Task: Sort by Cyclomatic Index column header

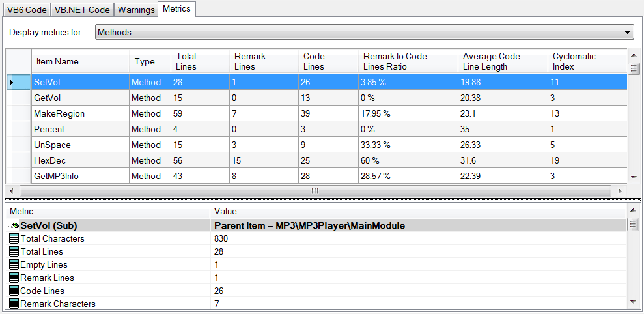Action: (x=587, y=61)
